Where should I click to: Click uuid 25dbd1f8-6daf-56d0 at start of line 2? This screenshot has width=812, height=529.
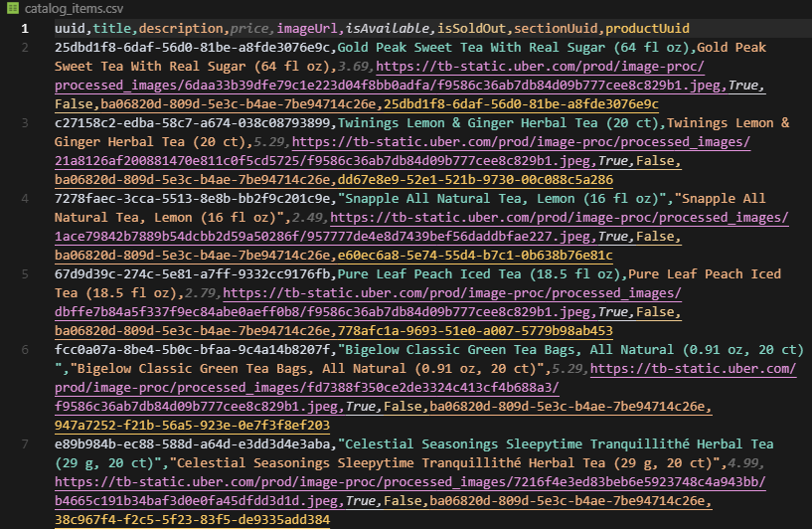coord(192,48)
